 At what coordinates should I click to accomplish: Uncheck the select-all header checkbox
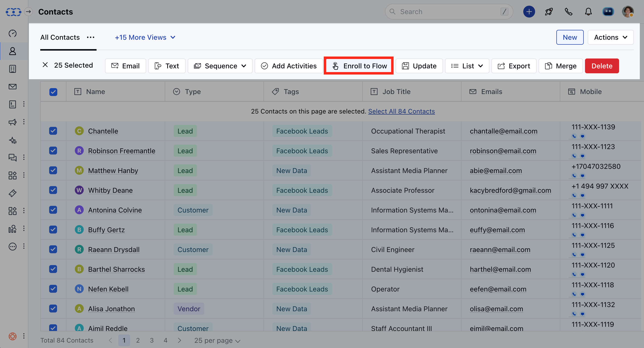click(53, 92)
